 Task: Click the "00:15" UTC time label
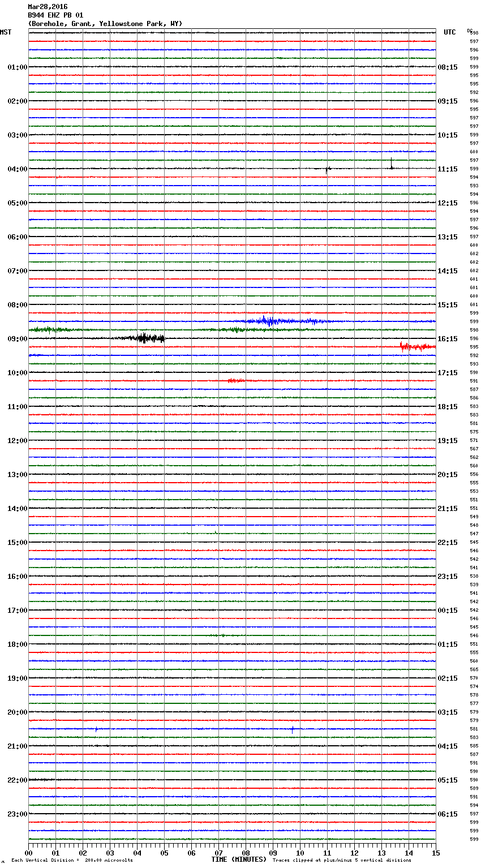[x=448, y=611]
